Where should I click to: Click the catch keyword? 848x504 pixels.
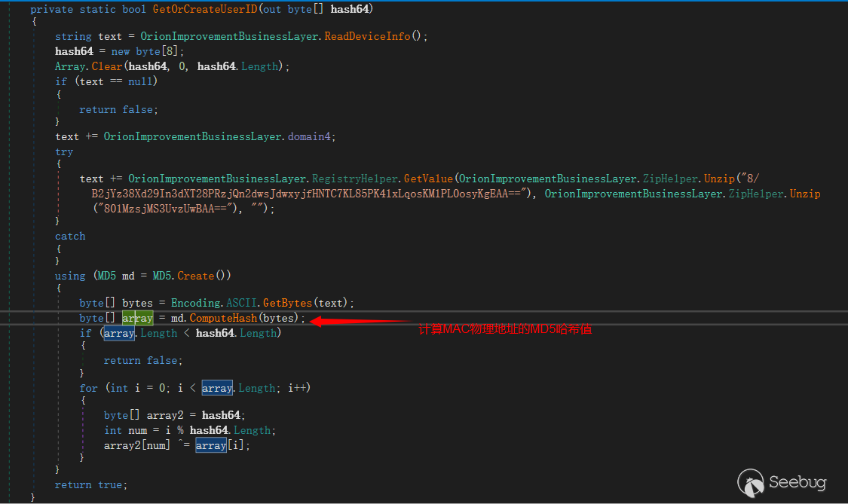click(x=70, y=236)
